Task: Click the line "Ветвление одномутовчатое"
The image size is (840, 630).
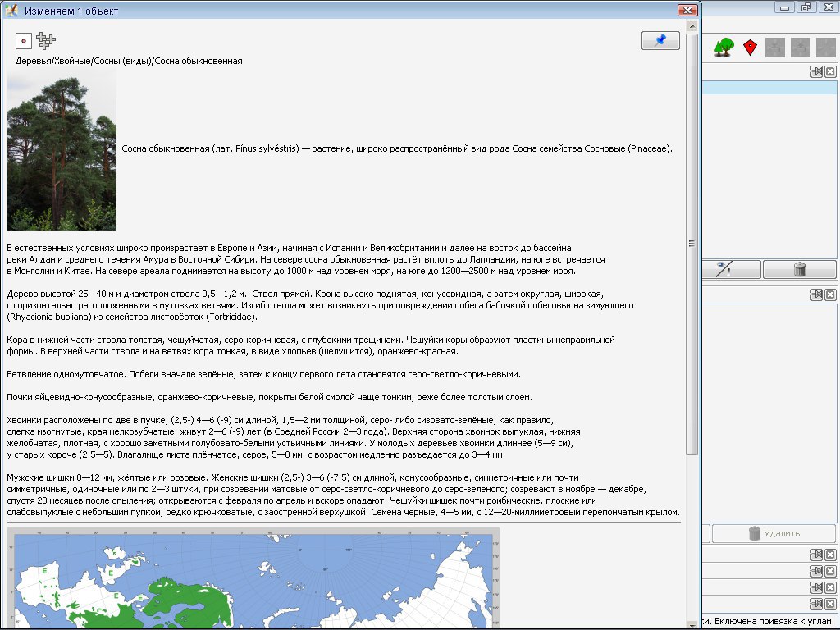Action: (263, 374)
